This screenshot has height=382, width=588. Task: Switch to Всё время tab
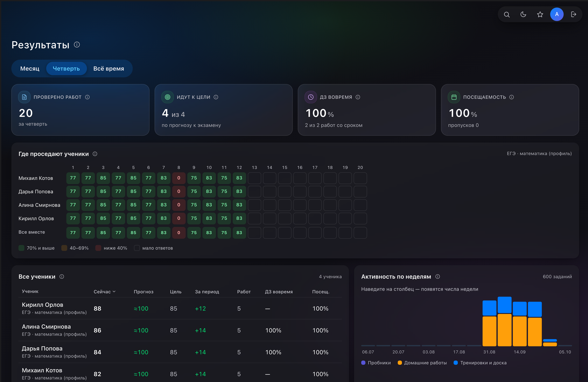click(109, 68)
